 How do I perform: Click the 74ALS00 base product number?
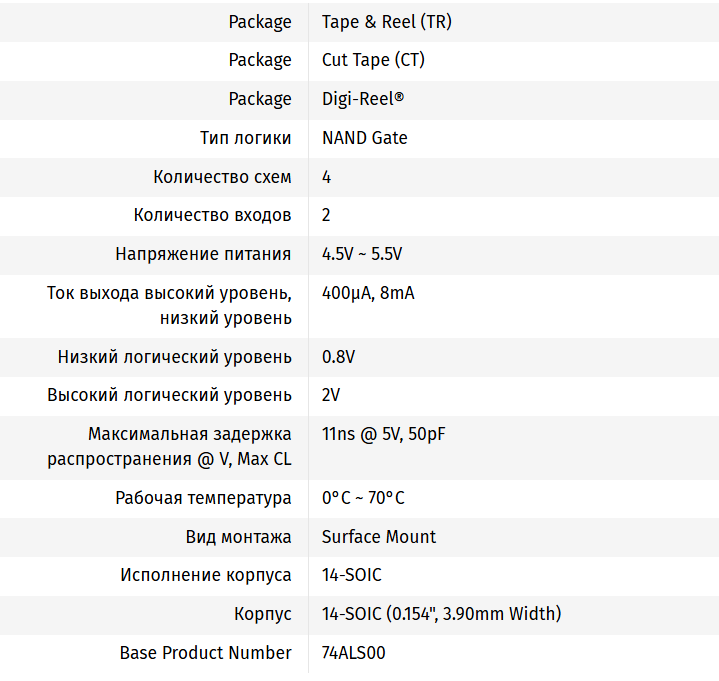pos(353,653)
